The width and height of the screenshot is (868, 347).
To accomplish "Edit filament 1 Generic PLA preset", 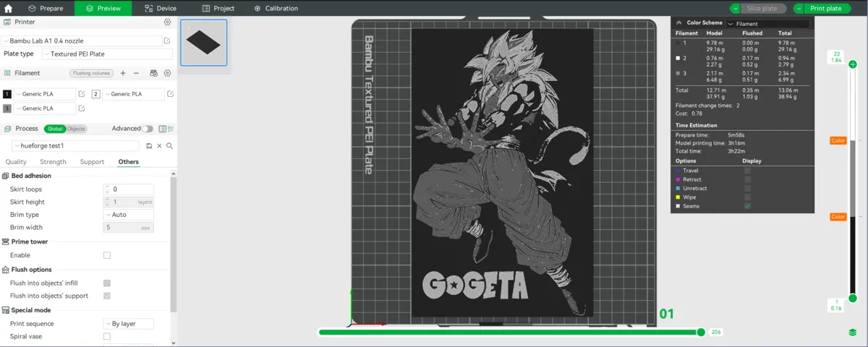I will pos(82,94).
